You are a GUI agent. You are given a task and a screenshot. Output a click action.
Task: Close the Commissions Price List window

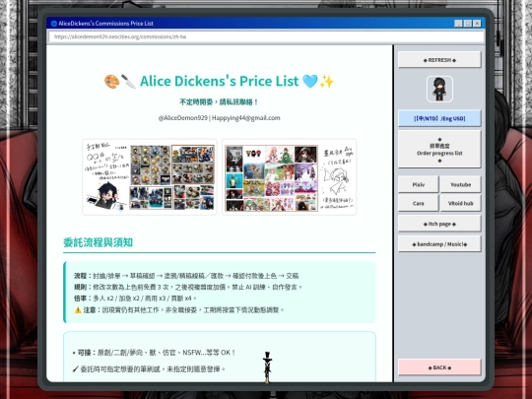point(477,23)
